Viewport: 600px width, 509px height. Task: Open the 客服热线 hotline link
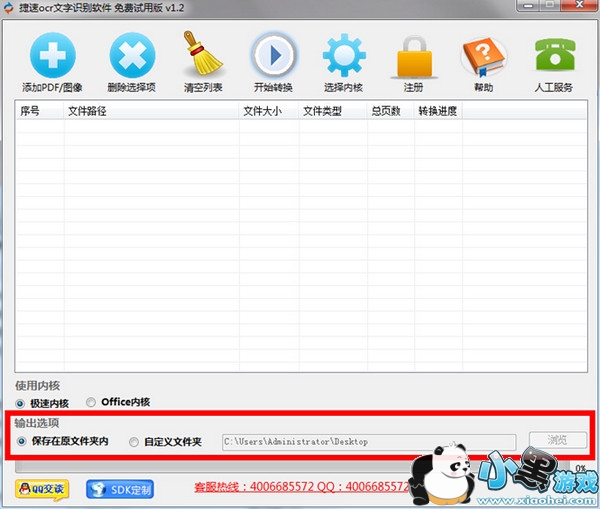tap(302, 487)
